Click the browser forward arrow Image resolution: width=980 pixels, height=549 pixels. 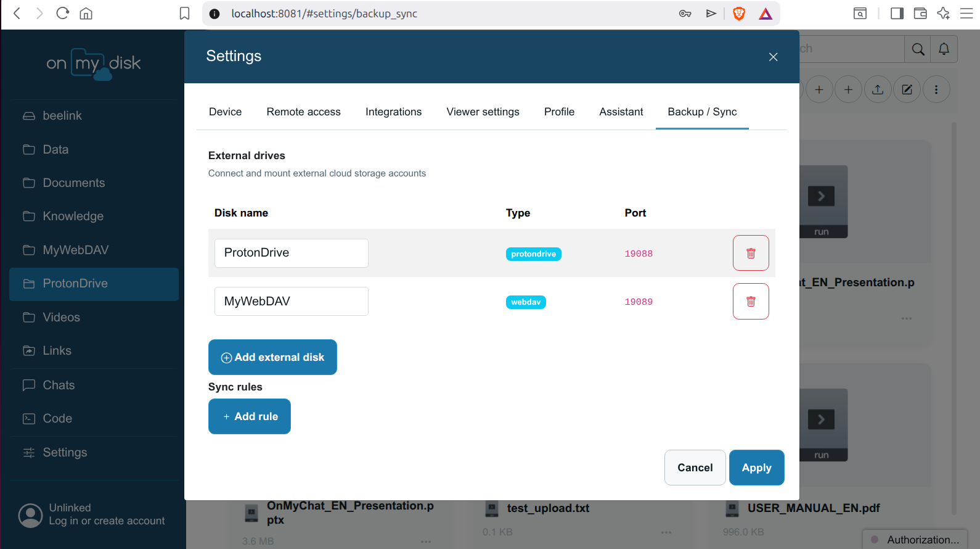pyautogui.click(x=39, y=14)
